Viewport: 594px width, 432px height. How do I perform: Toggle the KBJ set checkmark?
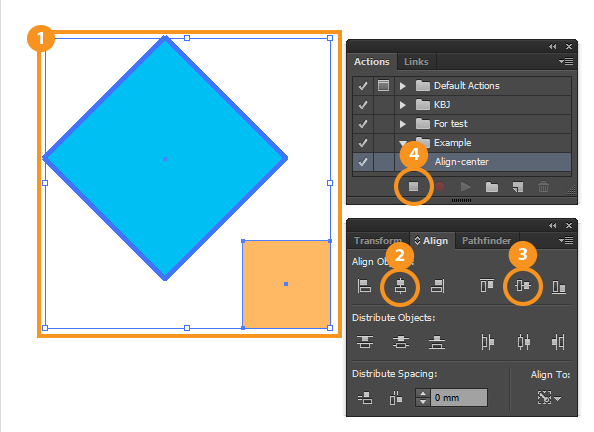point(363,105)
